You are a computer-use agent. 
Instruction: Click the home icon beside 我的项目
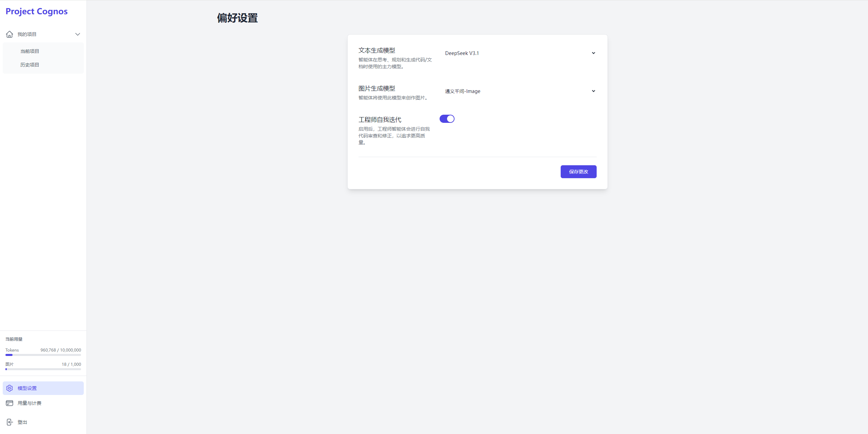9,34
